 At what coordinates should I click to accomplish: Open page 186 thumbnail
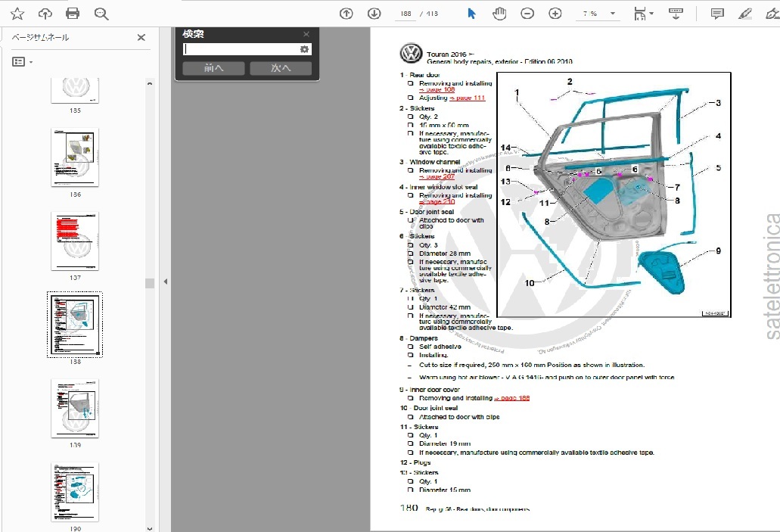[x=75, y=157]
